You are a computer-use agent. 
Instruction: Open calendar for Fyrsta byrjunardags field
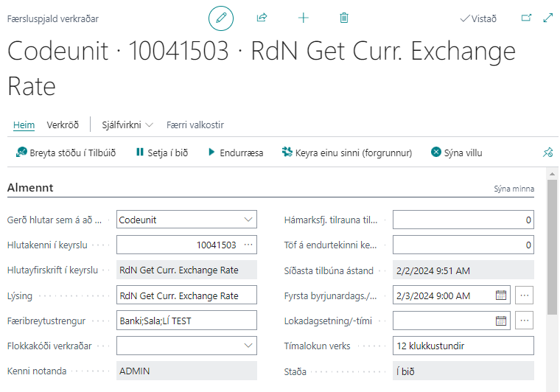click(x=501, y=295)
